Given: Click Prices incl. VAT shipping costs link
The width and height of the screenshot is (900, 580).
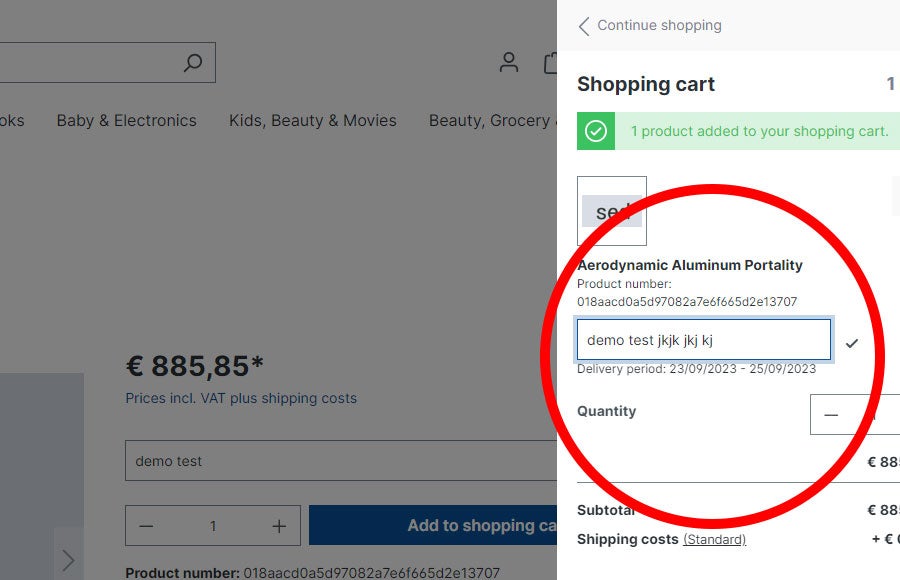Looking at the screenshot, I should 240,398.
